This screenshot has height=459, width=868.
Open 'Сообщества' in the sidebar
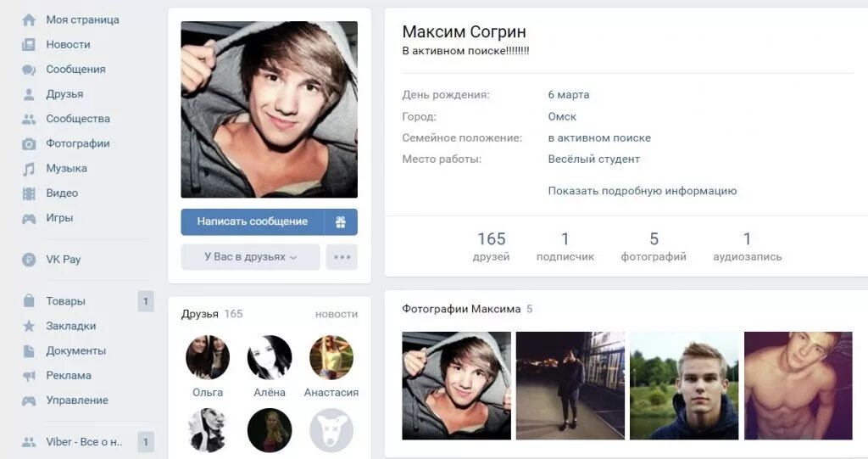[78, 119]
